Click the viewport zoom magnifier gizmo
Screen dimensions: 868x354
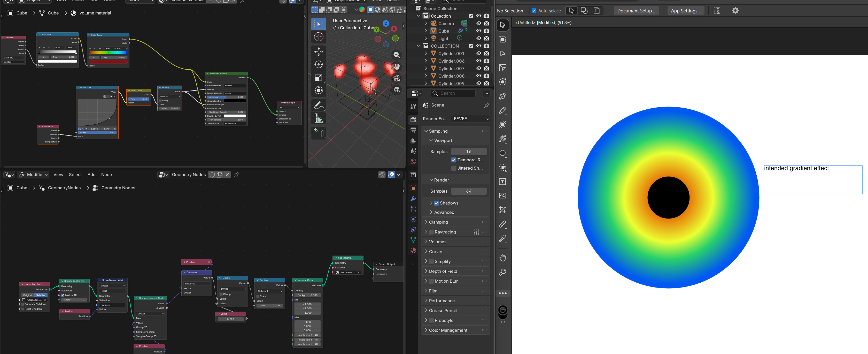tap(397, 55)
